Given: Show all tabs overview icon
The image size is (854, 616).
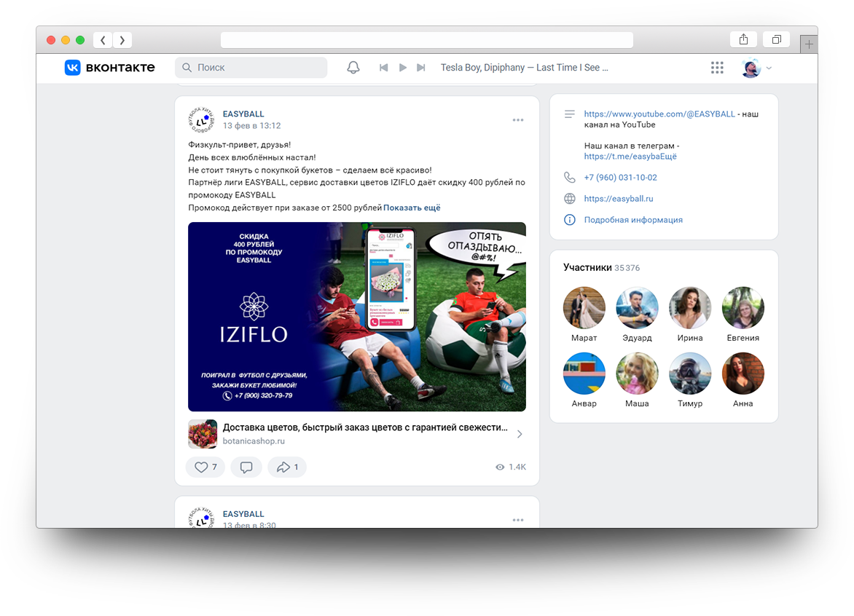Looking at the screenshot, I should (777, 39).
